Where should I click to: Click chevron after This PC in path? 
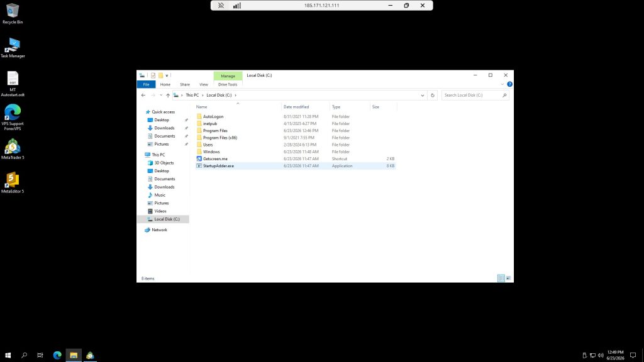[203, 96]
